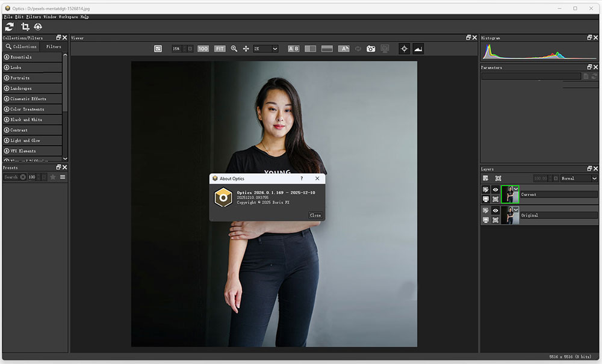Toggle visibility of the Original layer
This screenshot has width=602, height=364.
point(495,211)
